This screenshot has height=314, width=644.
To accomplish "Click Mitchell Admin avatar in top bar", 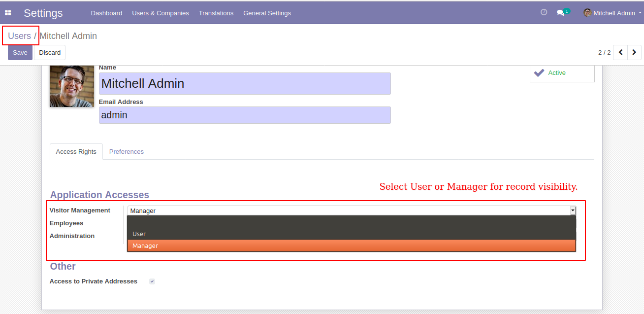I will [x=587, y=13].
